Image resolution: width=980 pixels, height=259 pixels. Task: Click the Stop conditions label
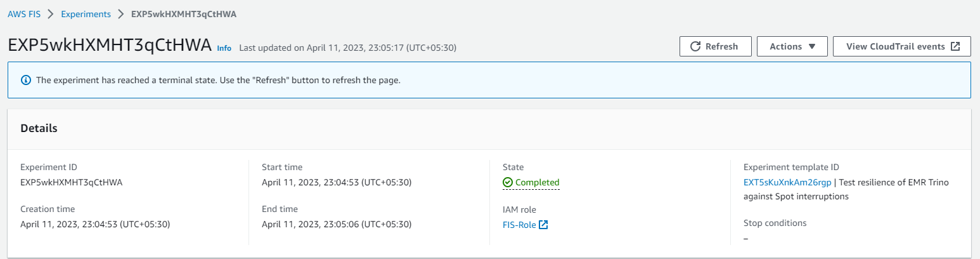tap(775, 223)
